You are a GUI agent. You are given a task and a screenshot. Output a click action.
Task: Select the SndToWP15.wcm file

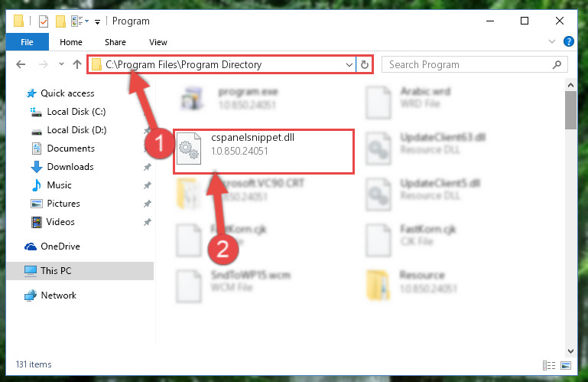pyautogui.click(x=233, y=286)
